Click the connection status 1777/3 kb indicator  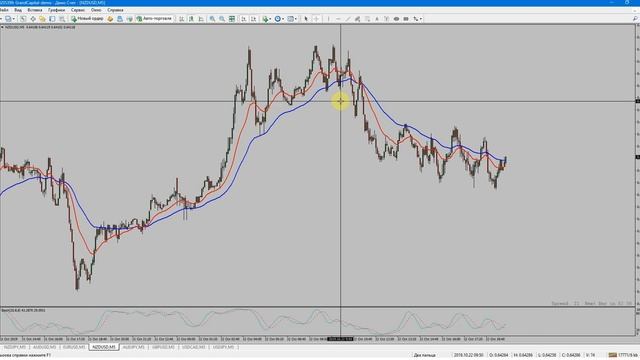[623, 355]
